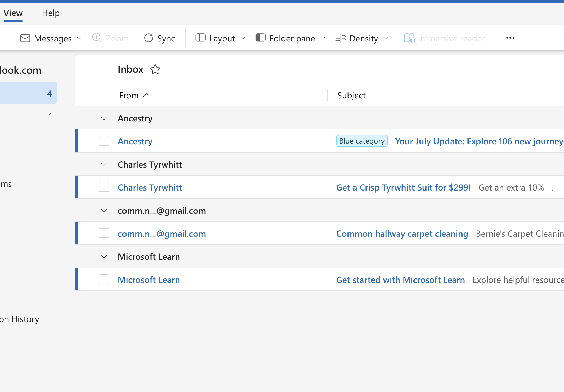Open 'Get a Crisp Tyrwhitt Suit' email
The image size is (564, 392).
coord(403,187)
